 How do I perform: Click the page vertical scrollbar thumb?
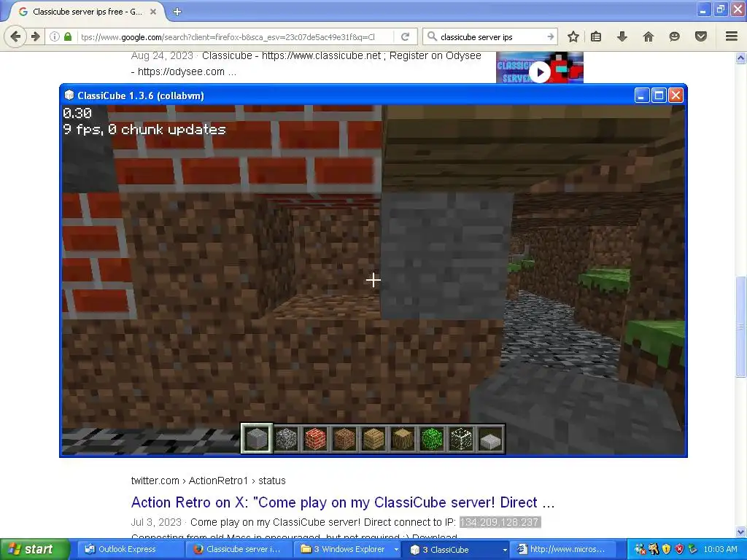coord(741,326)
